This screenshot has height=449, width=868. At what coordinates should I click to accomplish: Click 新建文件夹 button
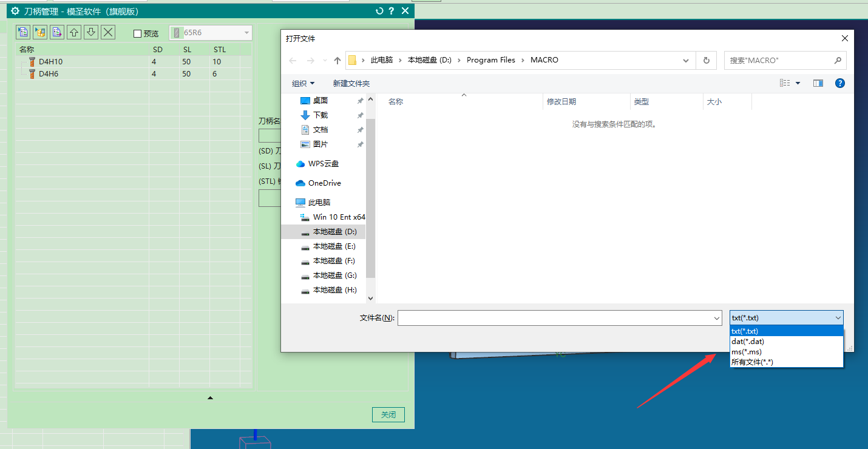(x=351, y=83)
